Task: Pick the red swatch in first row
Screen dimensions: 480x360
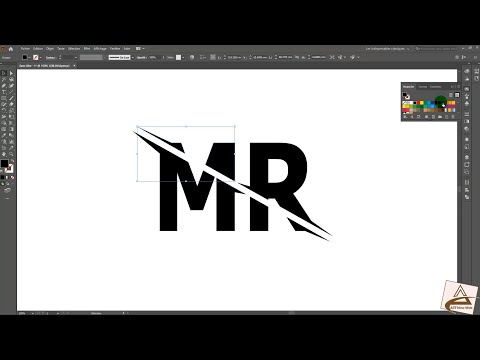Action: (418, 102)
